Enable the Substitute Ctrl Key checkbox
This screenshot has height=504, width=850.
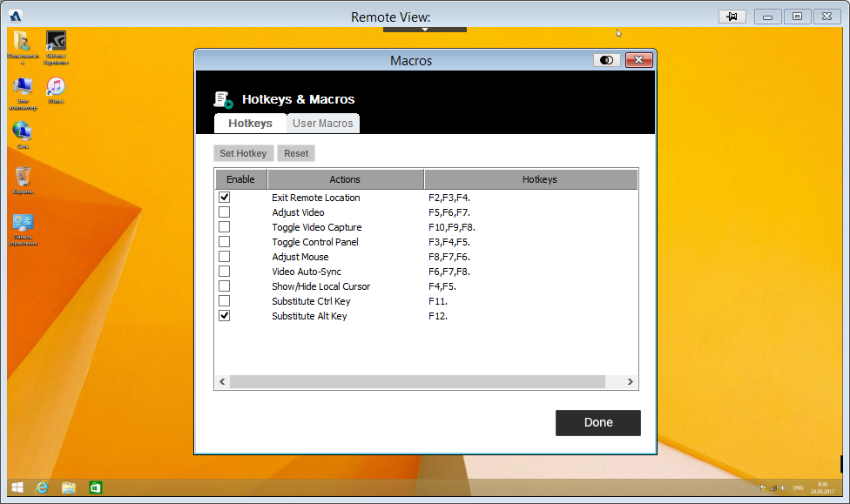225,301
